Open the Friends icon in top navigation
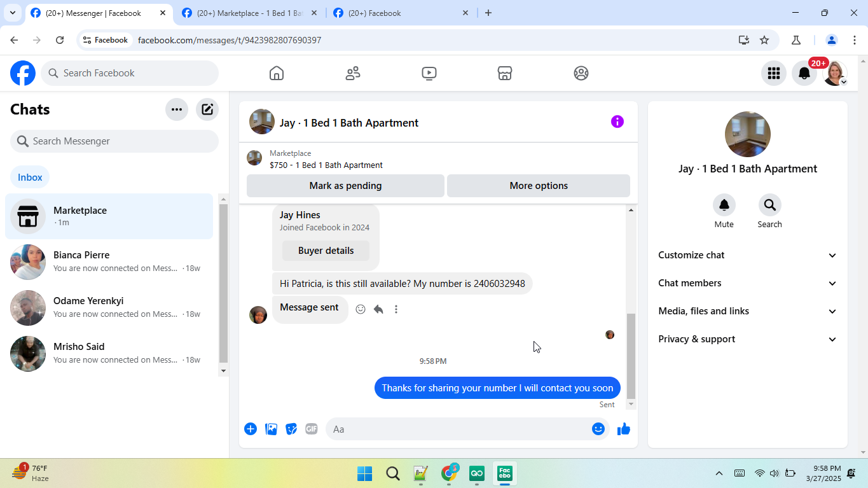Screen dimensions: 868x488 (x=353, y=73)
